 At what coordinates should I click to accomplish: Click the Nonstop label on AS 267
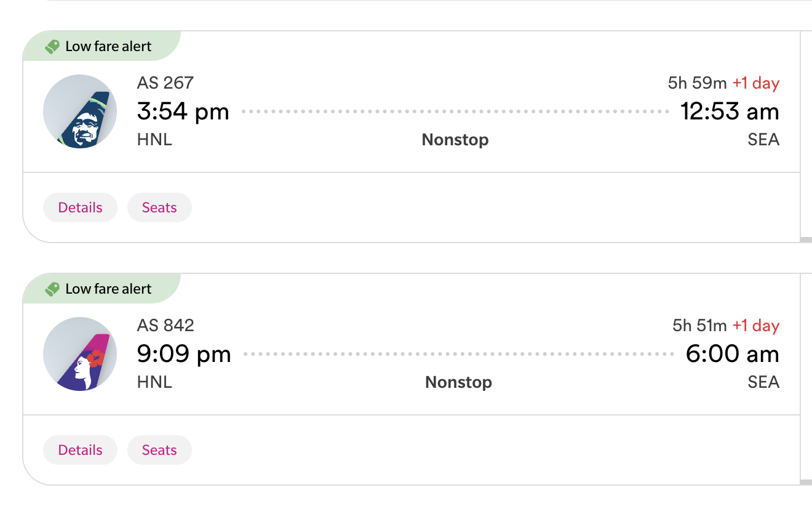(x=455, y=140)
